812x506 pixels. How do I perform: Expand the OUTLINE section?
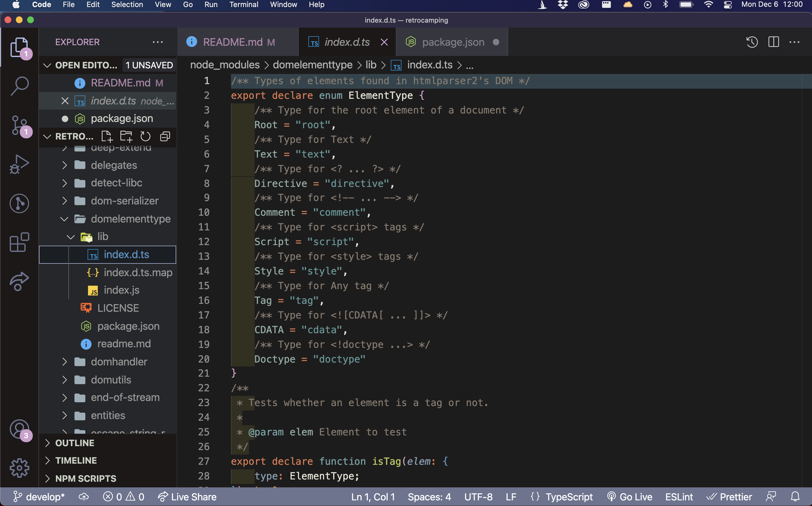click(75, 443)
